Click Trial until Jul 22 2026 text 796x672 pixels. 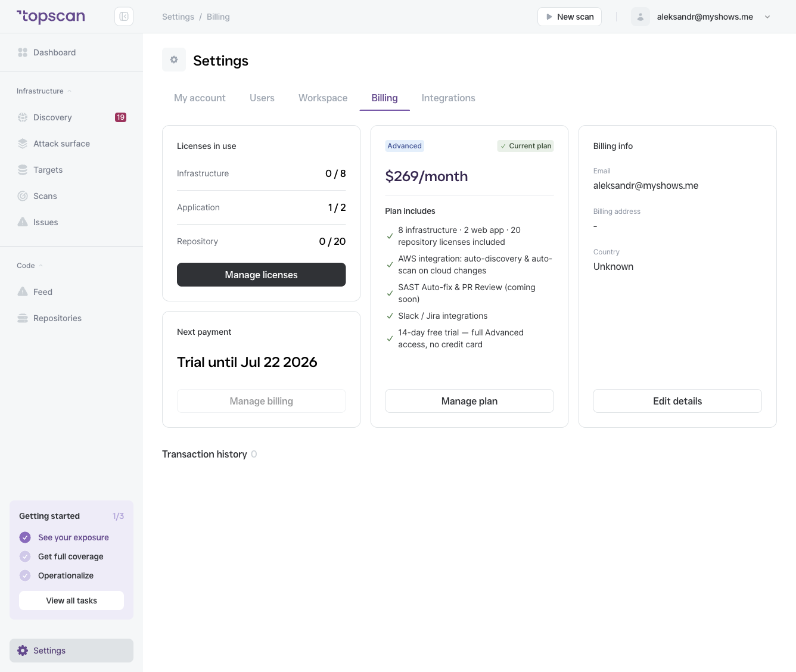pyautogui.click(x=247, y=362)
